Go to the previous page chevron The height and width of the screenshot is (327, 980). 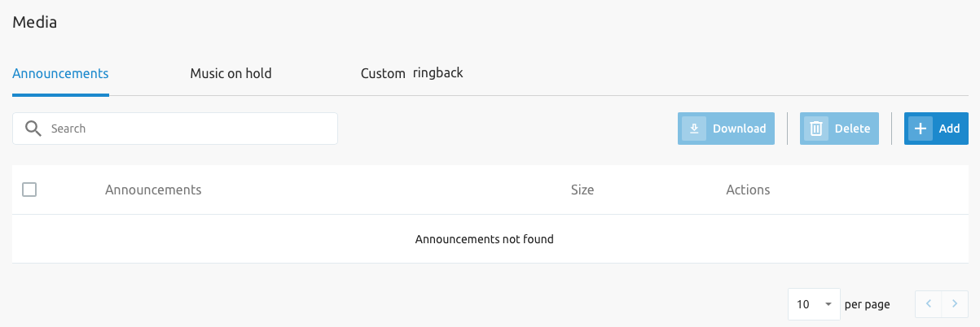coord(929,304)
